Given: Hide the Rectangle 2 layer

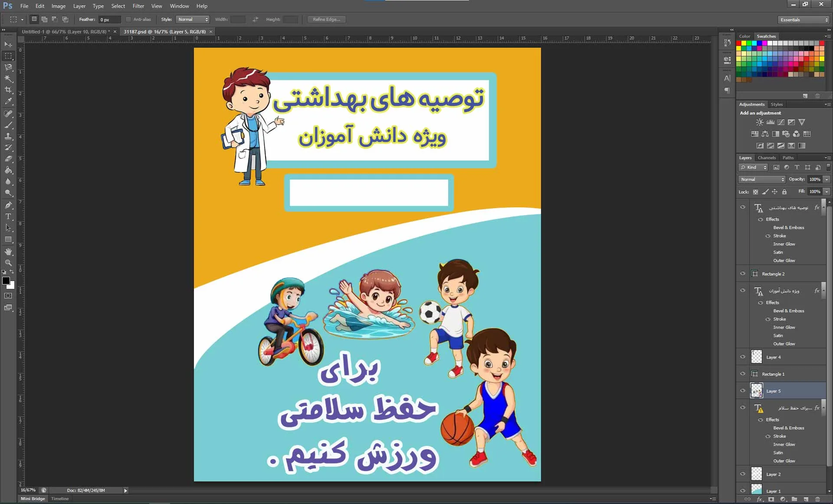Looking at the screenshot, I should click(743, 274).
